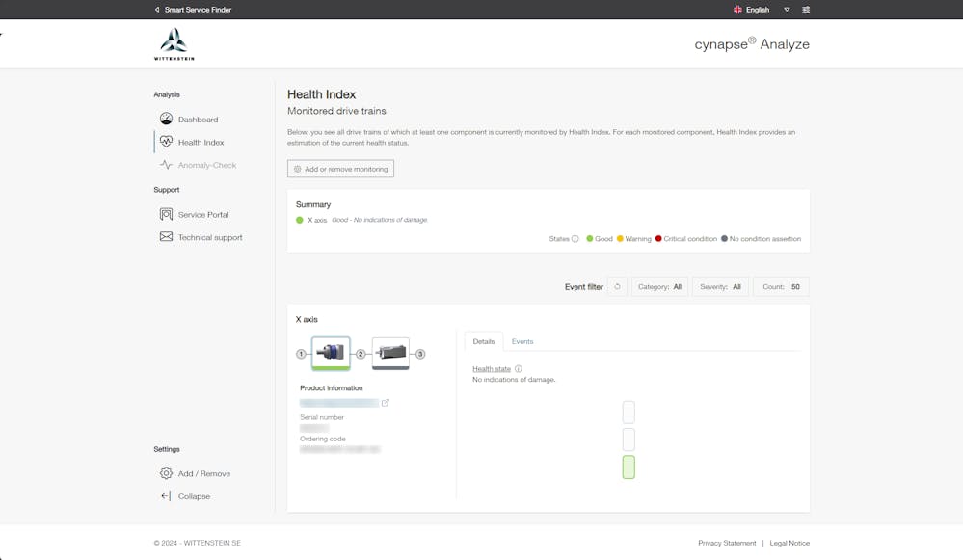Screen dimensions: 963x560
Task: Click drive train node 1
Action: (301, 354)
